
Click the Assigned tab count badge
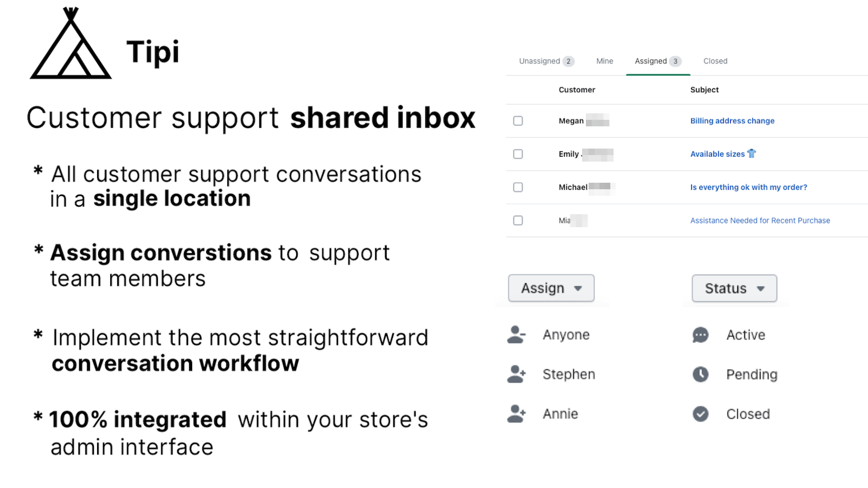point(675,61)
